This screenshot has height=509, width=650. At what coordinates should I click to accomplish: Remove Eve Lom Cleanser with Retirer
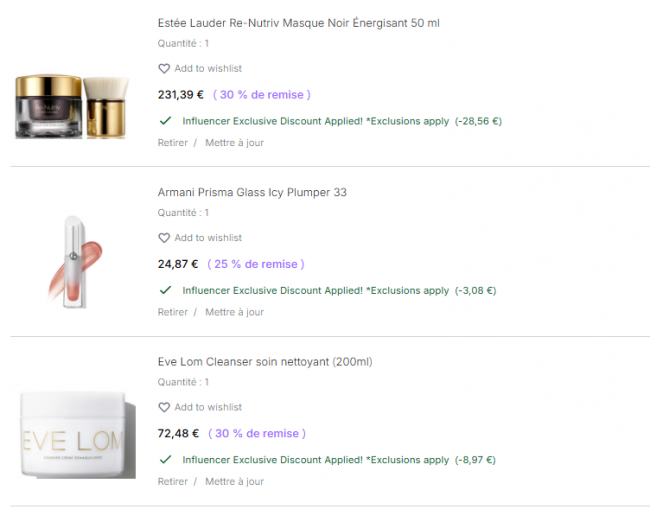click(x=172, y=482)
